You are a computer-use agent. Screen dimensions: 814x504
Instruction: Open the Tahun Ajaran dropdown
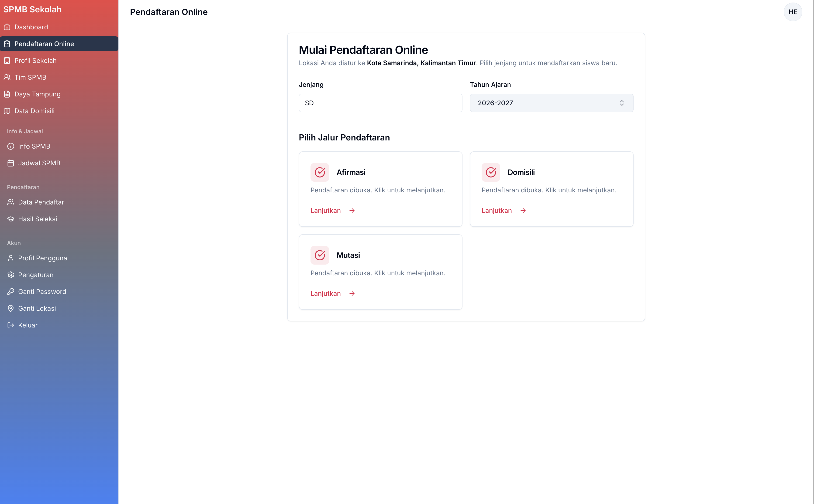(x=551, y=103)
